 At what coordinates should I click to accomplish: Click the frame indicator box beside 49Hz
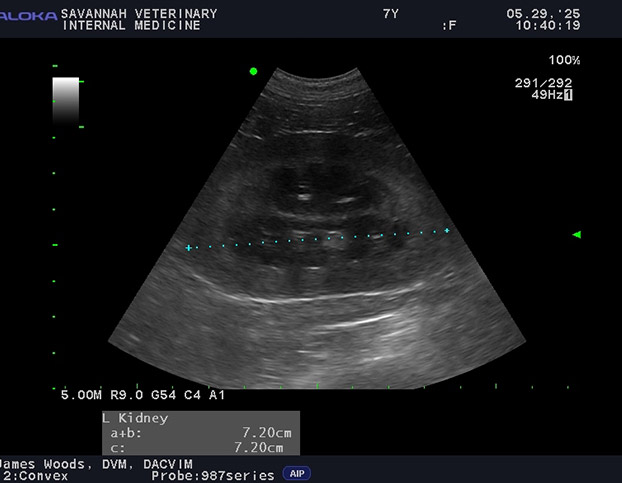[x=568, y=95]
